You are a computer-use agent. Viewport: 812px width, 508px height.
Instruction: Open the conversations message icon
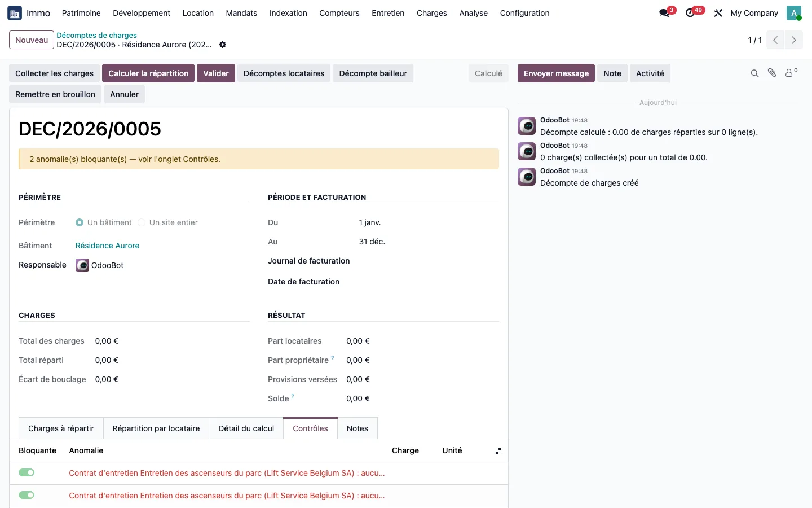point(664,13)
